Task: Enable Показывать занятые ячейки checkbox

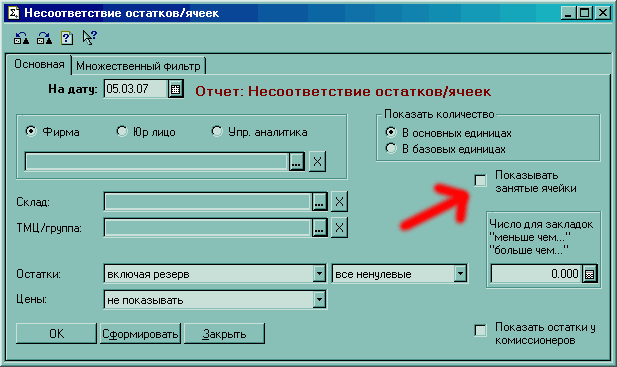Action: click(x=480, y=181)
